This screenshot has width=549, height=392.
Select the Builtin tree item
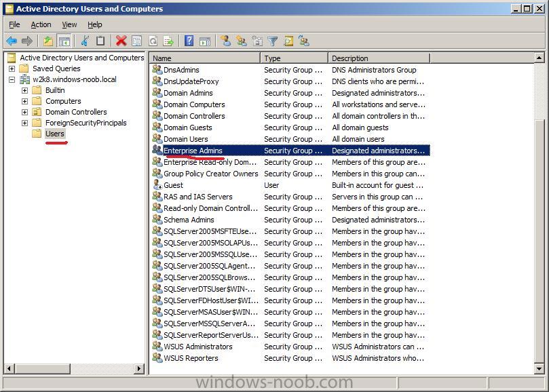(55, 90)
